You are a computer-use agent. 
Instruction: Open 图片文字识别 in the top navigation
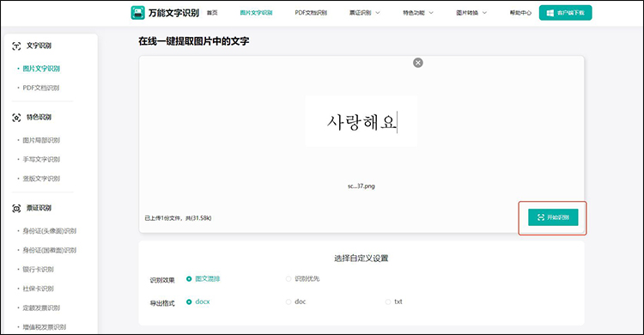pos(256,13)
